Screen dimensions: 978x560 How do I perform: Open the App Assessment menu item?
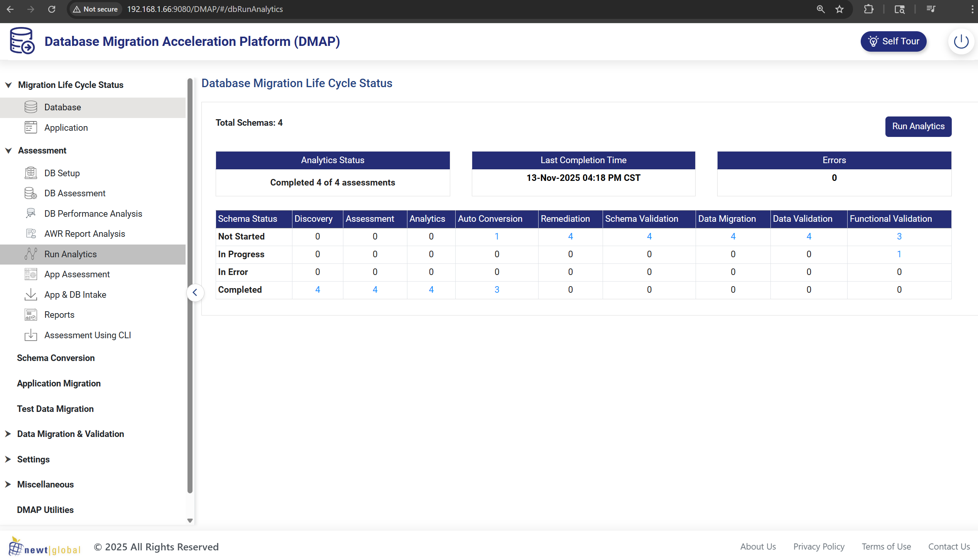(77, 274)
